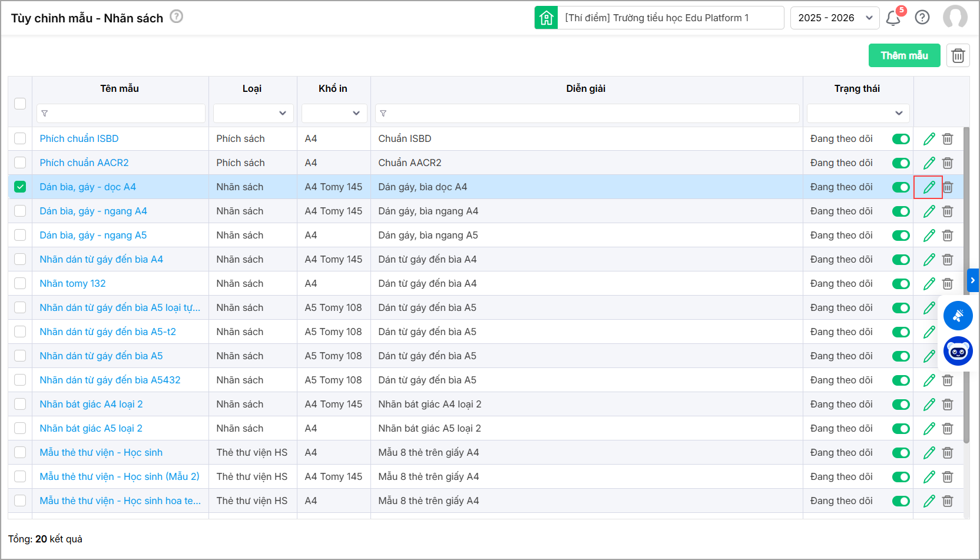Uncheck the Dán bìa, gáy - dọc A4 row checkbox
This screenshot has width=980, height=560.
coord(20,187)
